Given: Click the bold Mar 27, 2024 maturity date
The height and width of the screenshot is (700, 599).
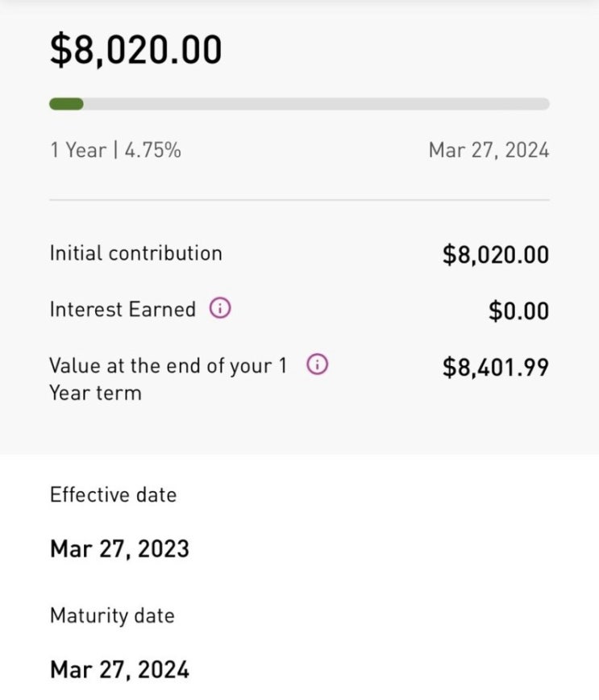Looking at the screenshot, I should [x=119, y=669].
